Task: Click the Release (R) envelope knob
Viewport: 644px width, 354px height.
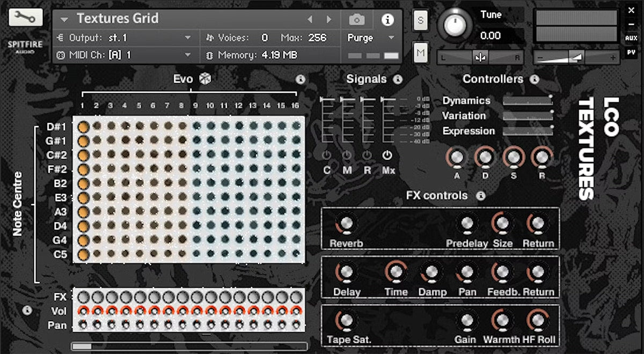Action: point(541,157)
